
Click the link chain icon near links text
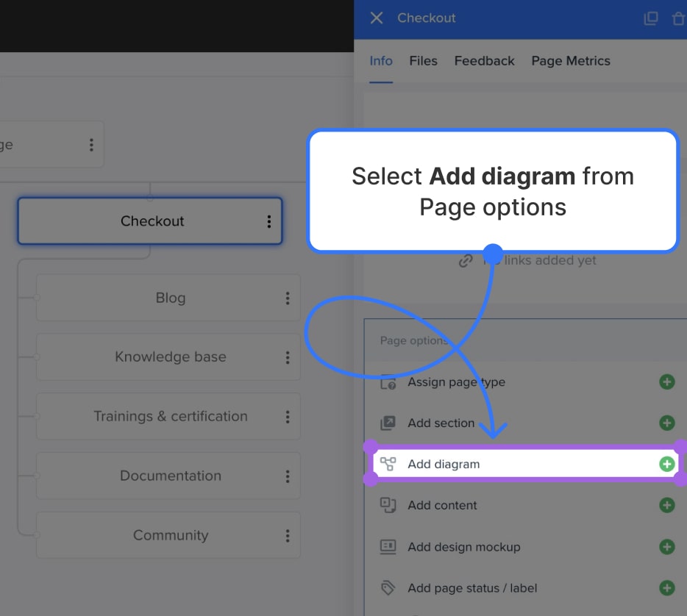pos(466,260)
